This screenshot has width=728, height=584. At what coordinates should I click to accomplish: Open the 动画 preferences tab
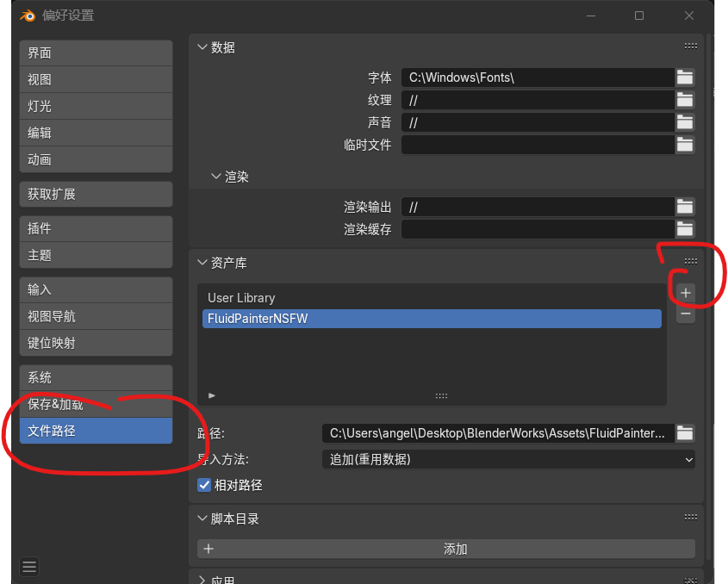pos(96,159)
